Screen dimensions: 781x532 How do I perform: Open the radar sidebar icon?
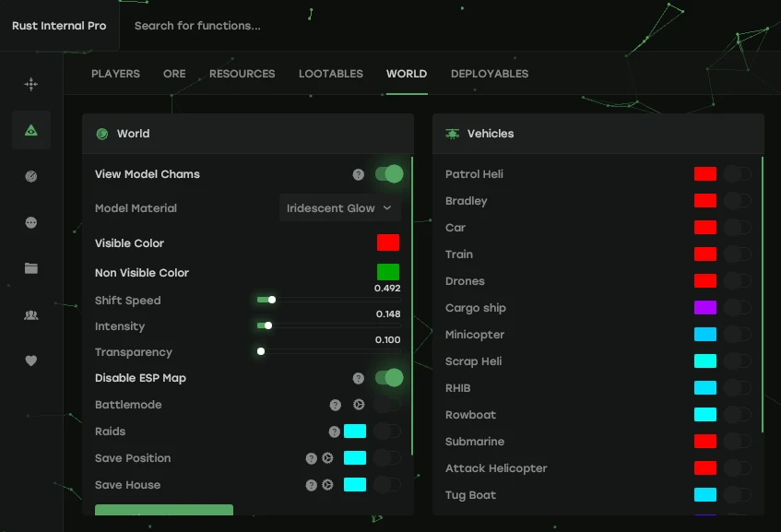click(x=30, y=176)
